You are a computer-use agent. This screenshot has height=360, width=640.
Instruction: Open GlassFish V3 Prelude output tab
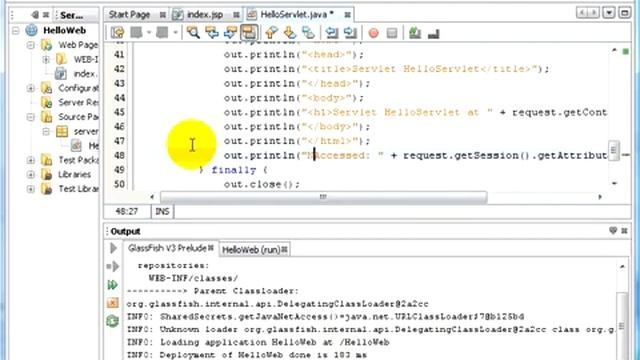coord(167,248)
